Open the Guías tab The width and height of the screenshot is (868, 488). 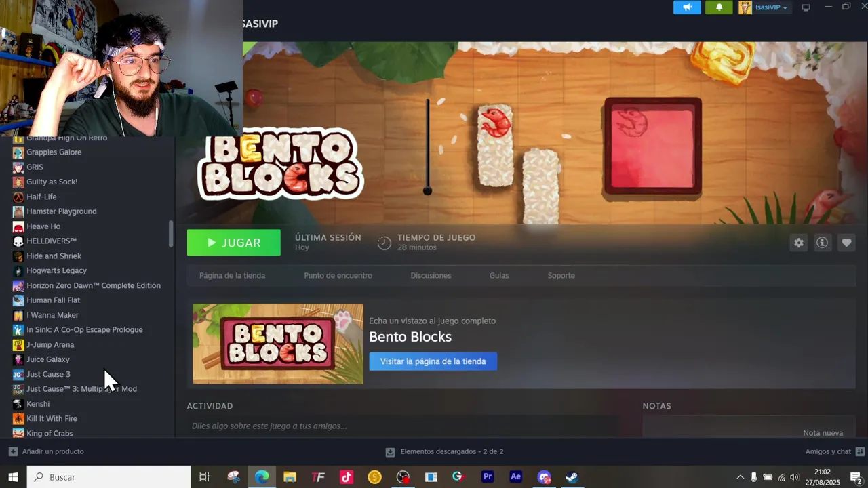coord(499,275)
